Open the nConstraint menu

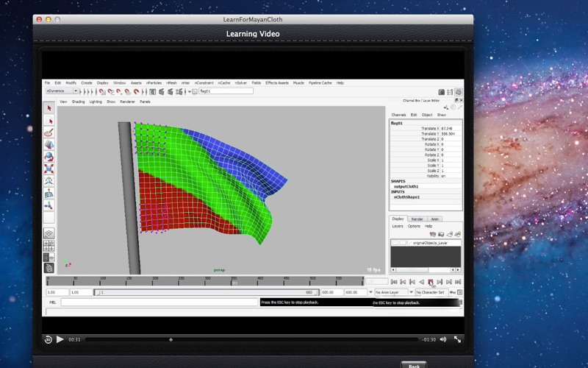click(x=204, y=83)
